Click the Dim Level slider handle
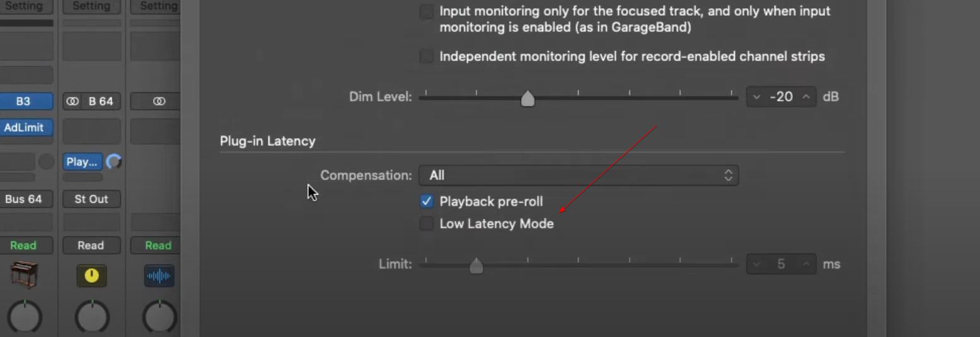Viewport: 980px width, 337px height. point(527,98)
